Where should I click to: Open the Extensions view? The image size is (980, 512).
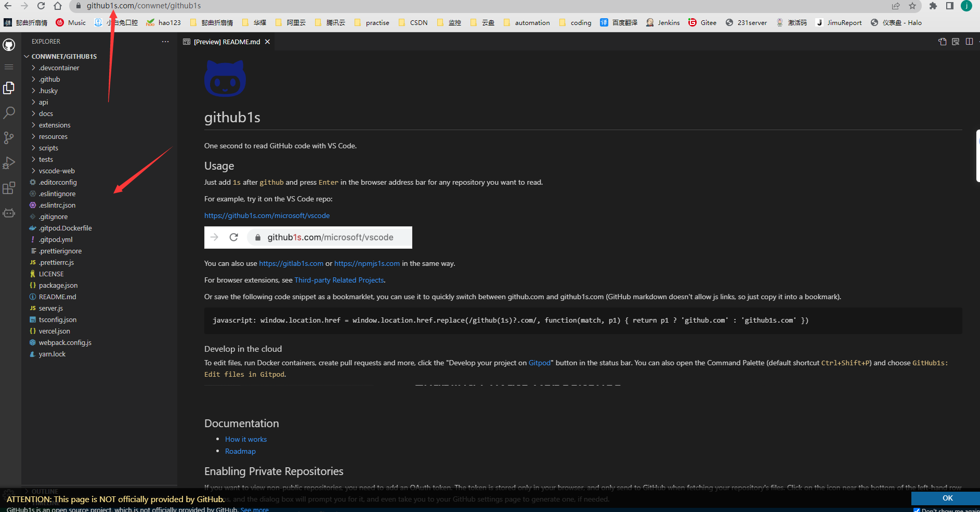pyautogui.click(x=9, y=188)
